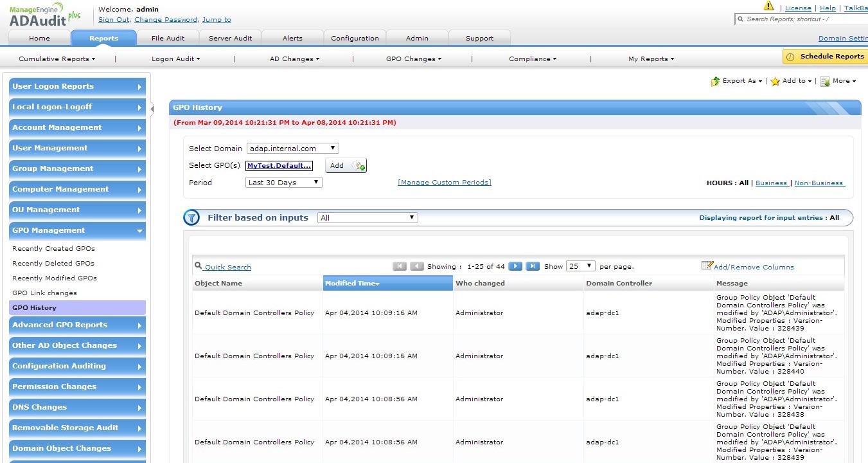Click the filter funnel icon
The width and height of the screenshot is (868, 463).
pos(191,217)
